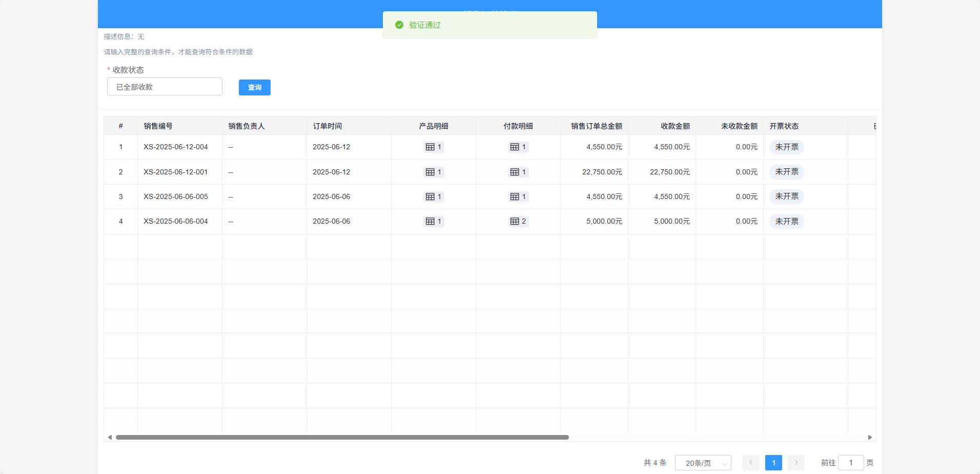Click the 前往 page number input
Screen dimensions: 980x474
(851, 463)
